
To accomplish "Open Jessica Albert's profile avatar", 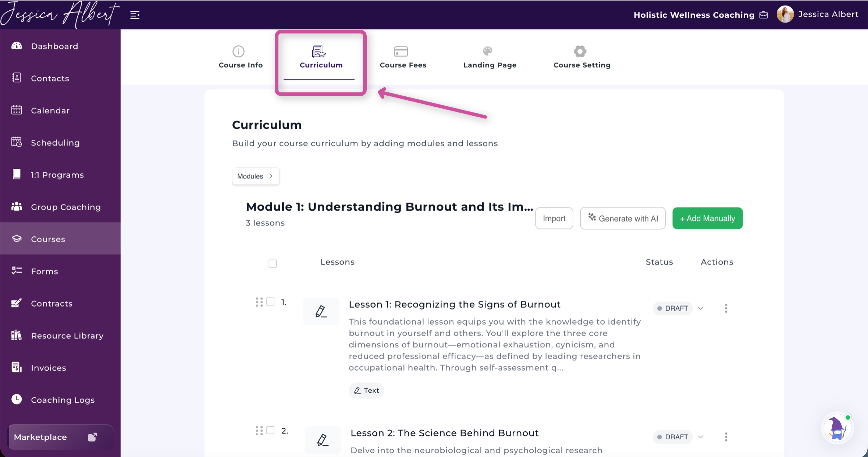I will 785,14.
